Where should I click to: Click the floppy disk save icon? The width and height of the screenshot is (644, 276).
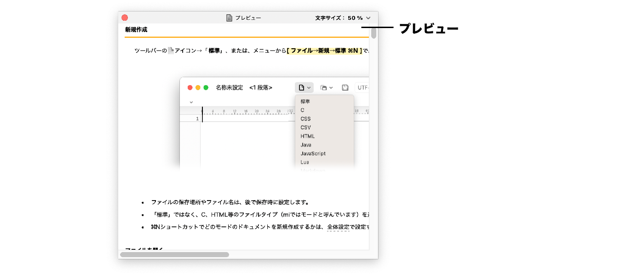(x=345, y=87)
